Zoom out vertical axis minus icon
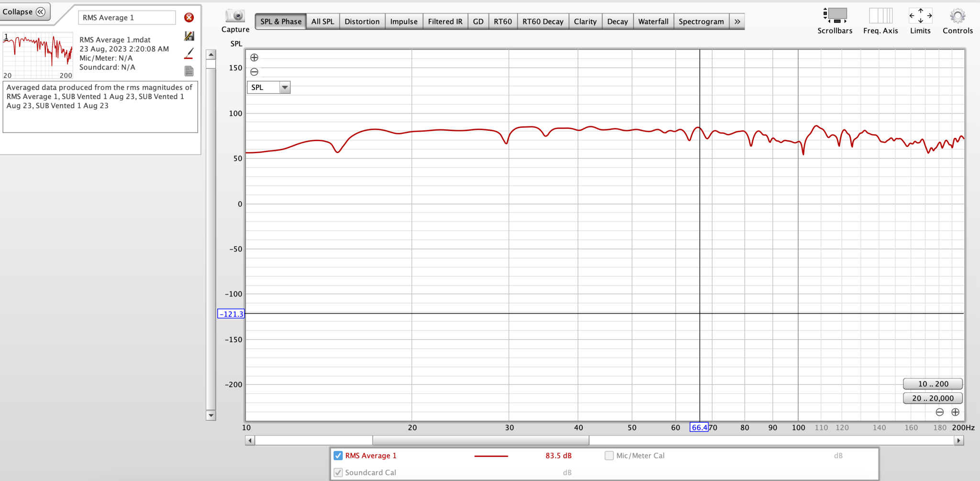980x481 pixels. pos(254,72)
